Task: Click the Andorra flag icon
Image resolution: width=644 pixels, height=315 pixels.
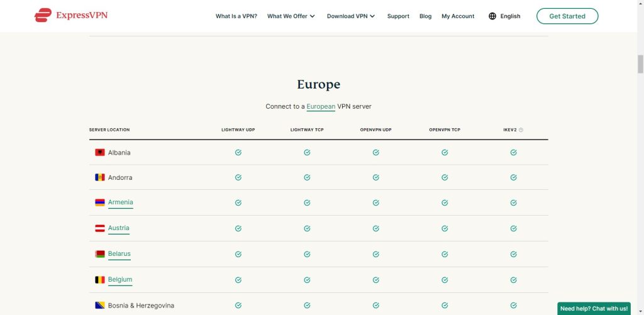Action: (x=99, y=178)
